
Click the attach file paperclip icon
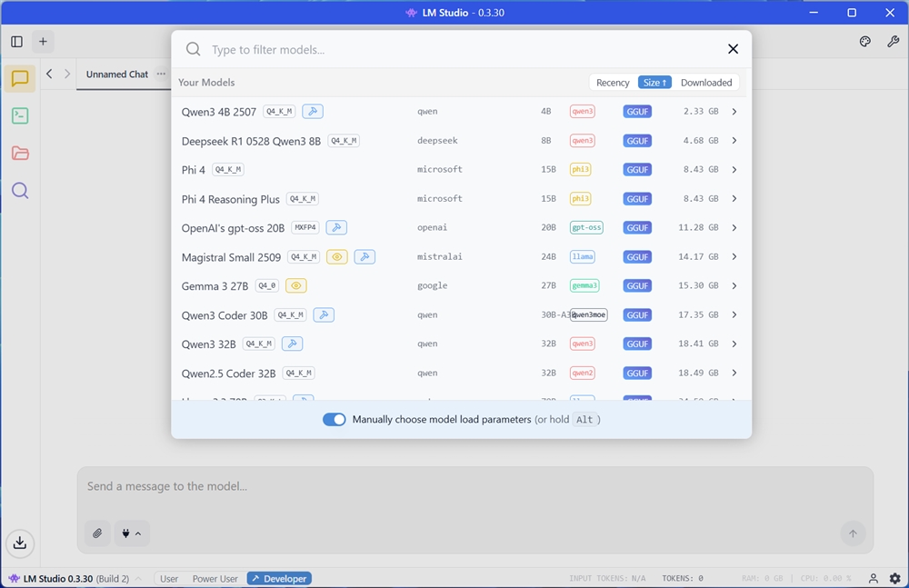coord(97,533)
